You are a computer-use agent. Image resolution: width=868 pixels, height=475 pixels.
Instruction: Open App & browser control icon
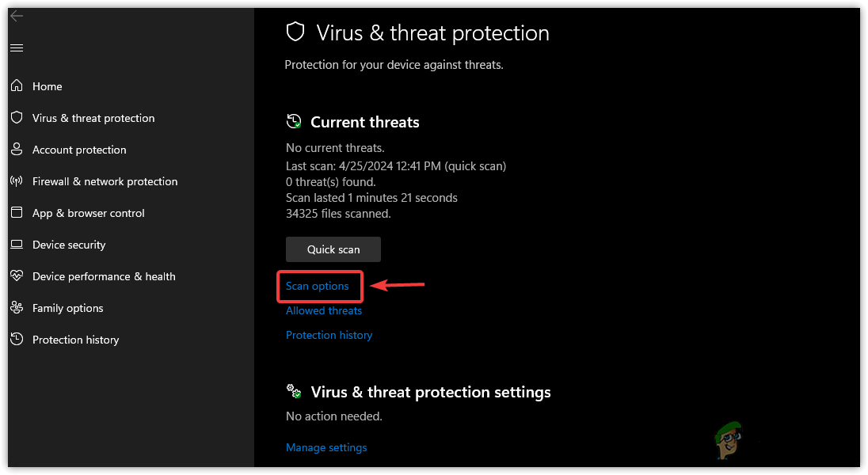click(17, 213)
